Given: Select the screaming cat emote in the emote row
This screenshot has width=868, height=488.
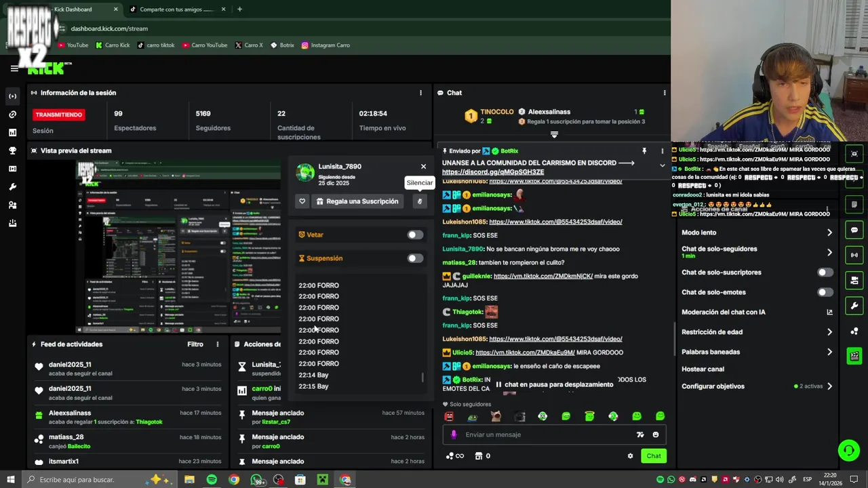Looking at the screenshot, I should coord(496,417).
